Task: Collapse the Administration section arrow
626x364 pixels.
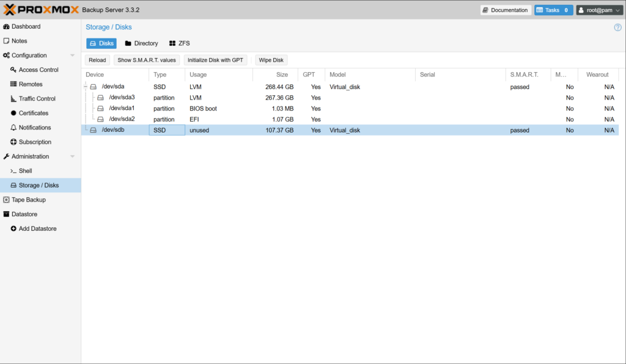Action: click(73, 157)
